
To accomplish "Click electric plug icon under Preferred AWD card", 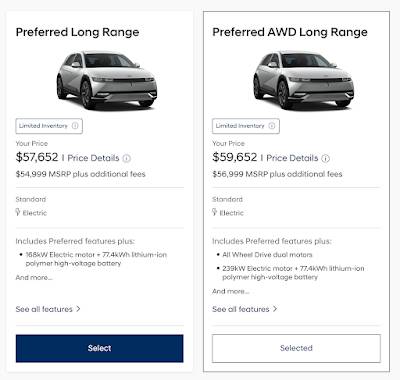I will [x=215, y=212].
